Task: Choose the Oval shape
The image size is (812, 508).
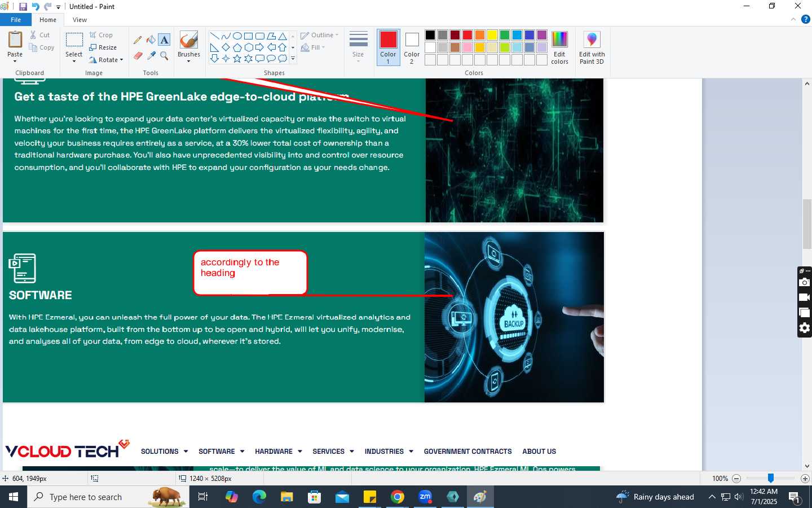Action: click(x=237, y=36)
